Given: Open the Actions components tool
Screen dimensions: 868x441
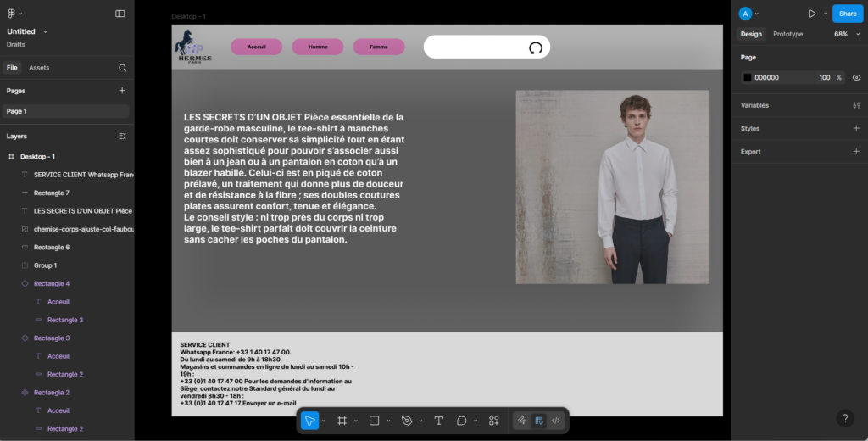Looking at the screenshot, I should click(x=494, y=421).
